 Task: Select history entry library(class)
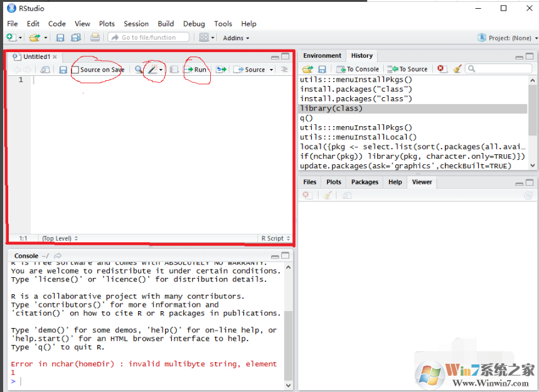pos(413,109)
